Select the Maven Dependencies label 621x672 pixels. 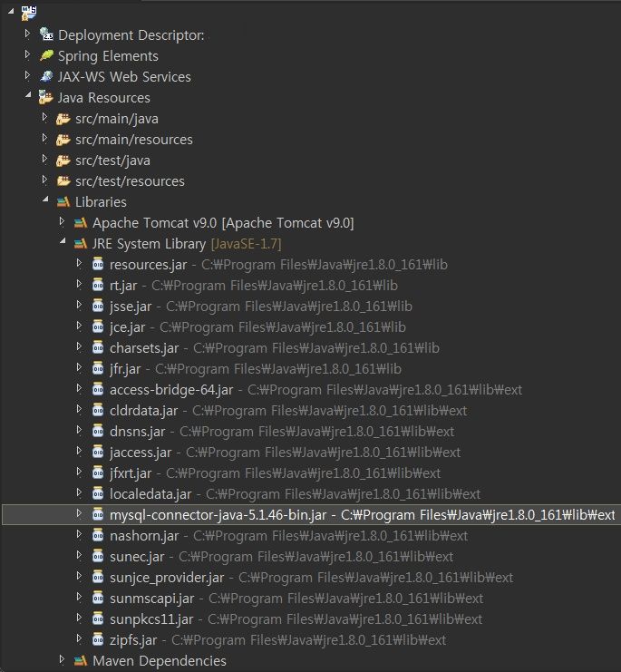[x=160, y=661]
